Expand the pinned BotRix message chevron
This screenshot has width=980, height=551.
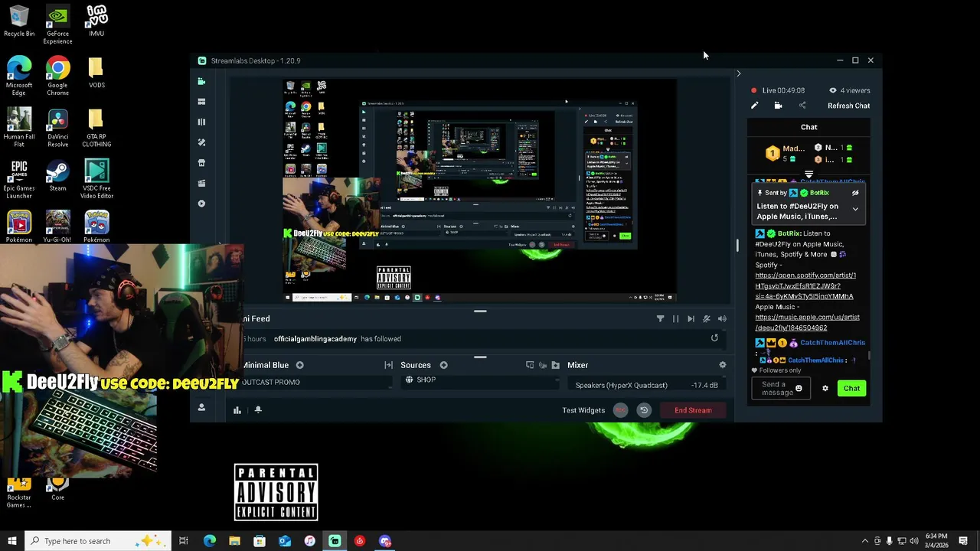855,209
